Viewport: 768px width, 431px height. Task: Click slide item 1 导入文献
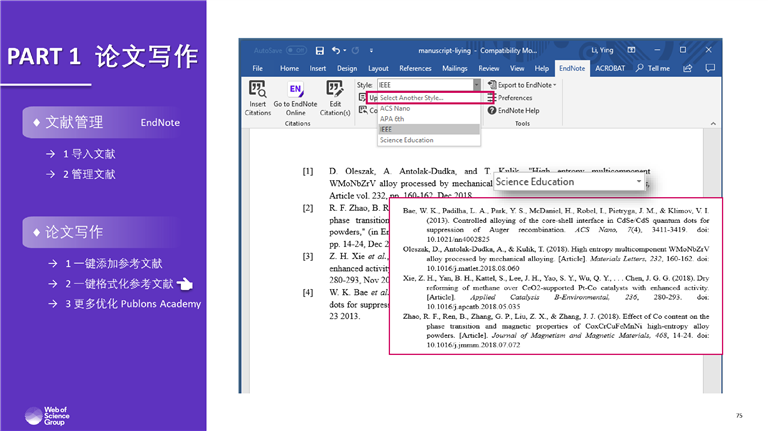point(89,154)
